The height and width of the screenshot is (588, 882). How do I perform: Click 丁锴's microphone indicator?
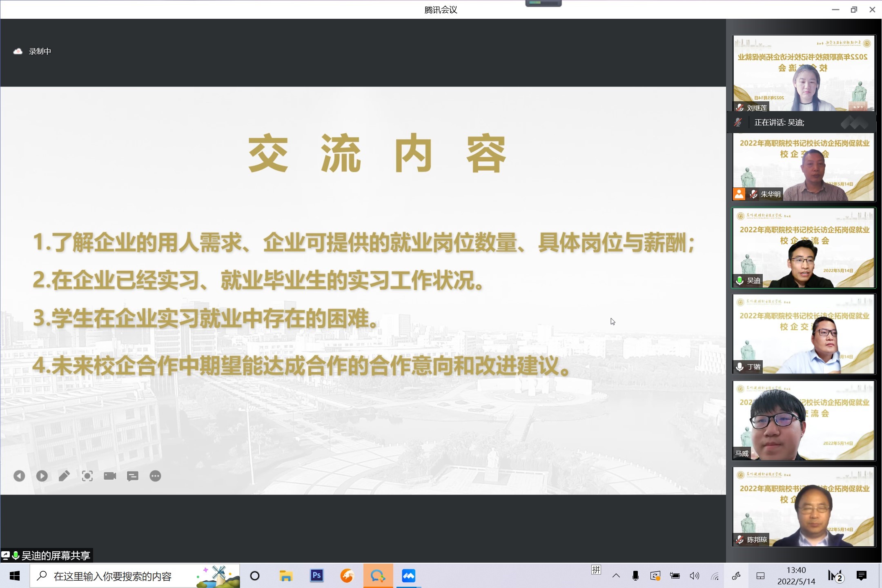point(739,367)
